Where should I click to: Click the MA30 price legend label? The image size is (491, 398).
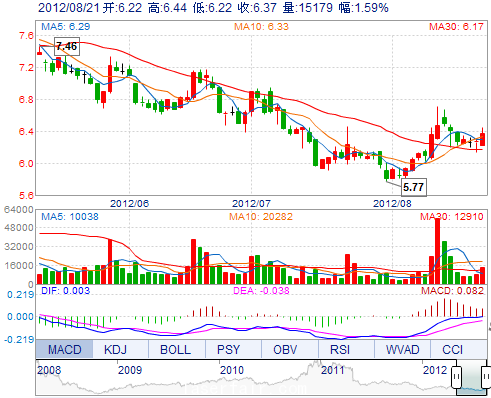click(456, 27)
